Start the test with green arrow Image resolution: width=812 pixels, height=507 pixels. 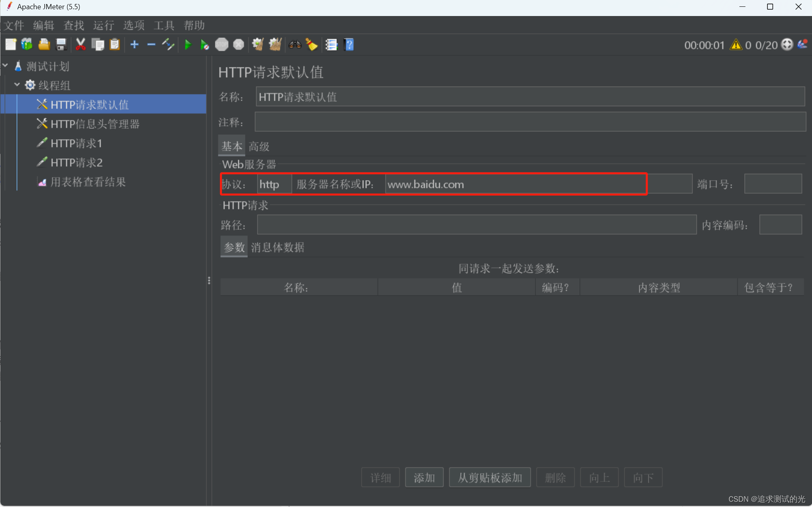click(x=188, y=45)
